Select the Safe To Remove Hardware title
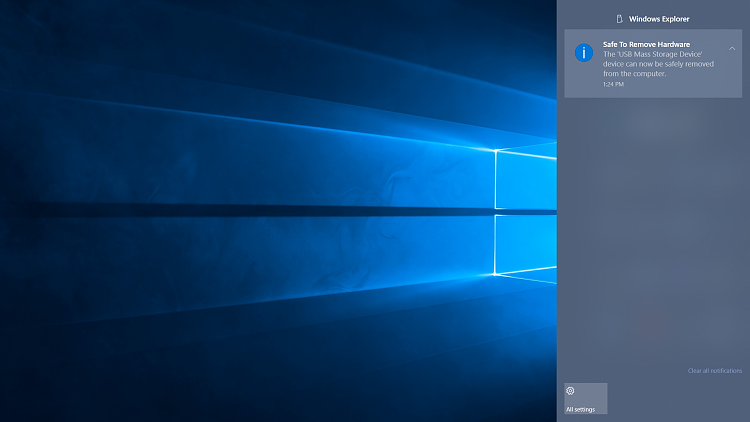750x422 pixels. coord(646,44)
